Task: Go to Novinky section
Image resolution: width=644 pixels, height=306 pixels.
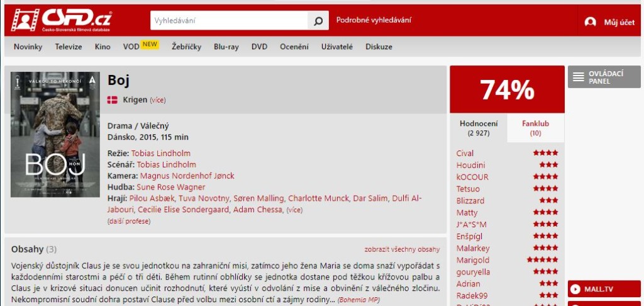Action: (x=28, y=47)
